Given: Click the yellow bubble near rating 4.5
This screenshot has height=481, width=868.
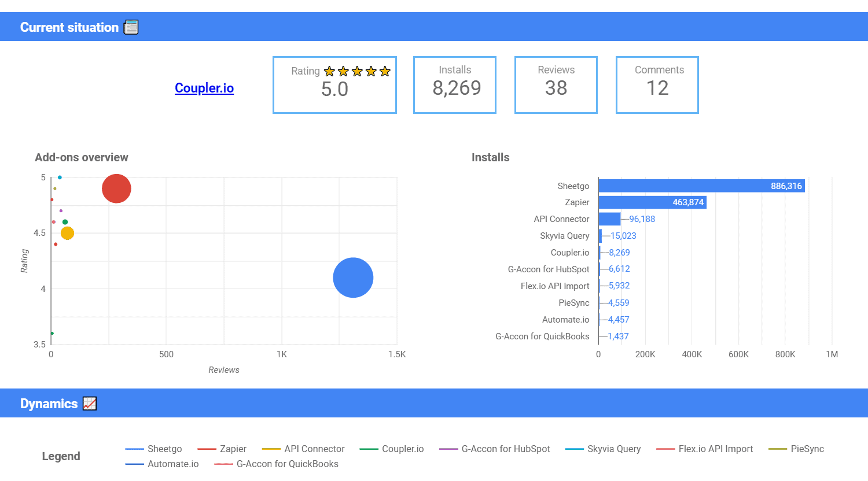Looking at the screenshot, I should tap(67, 233).
